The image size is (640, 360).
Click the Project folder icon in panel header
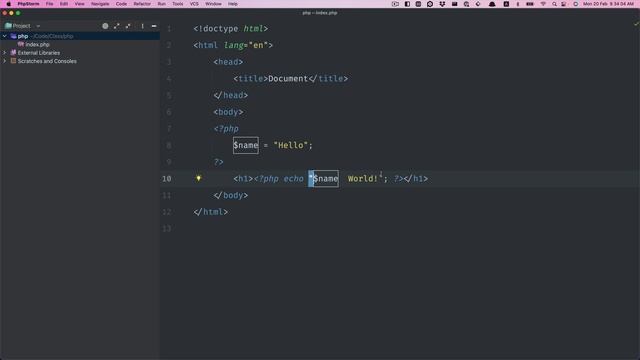point(8,26)
